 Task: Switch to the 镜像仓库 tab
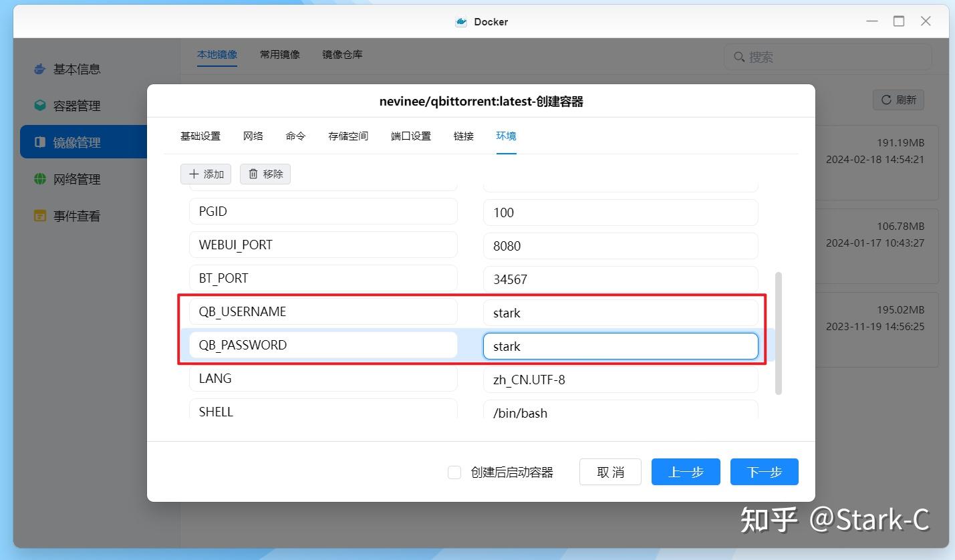pos(342,54)
